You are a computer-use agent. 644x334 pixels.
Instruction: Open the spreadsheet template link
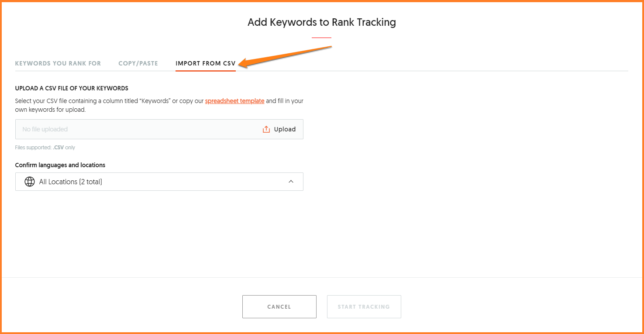point(234,101)
